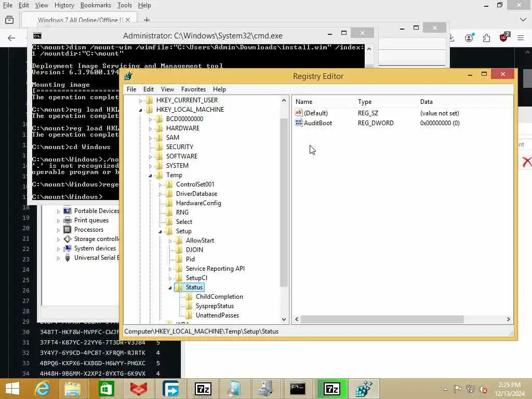Open uBlock Origin extension icon
This screenshot has width=532, height=399.
click(x=504, y=37)
